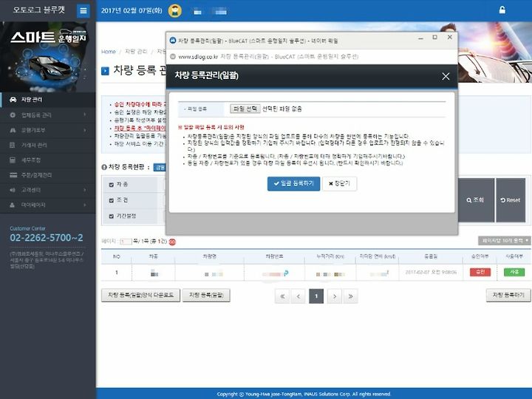Expand the 고객센터 submenu arrow
The image size is (532, 399).
pyautogui.click(x=84, y=190)
